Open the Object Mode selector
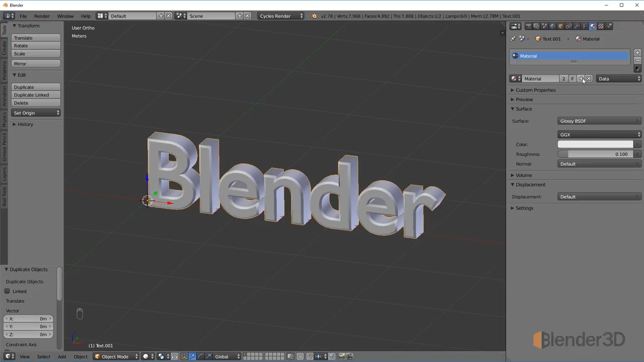The height and width of the screenshot is (362, 644). (116, 356)
